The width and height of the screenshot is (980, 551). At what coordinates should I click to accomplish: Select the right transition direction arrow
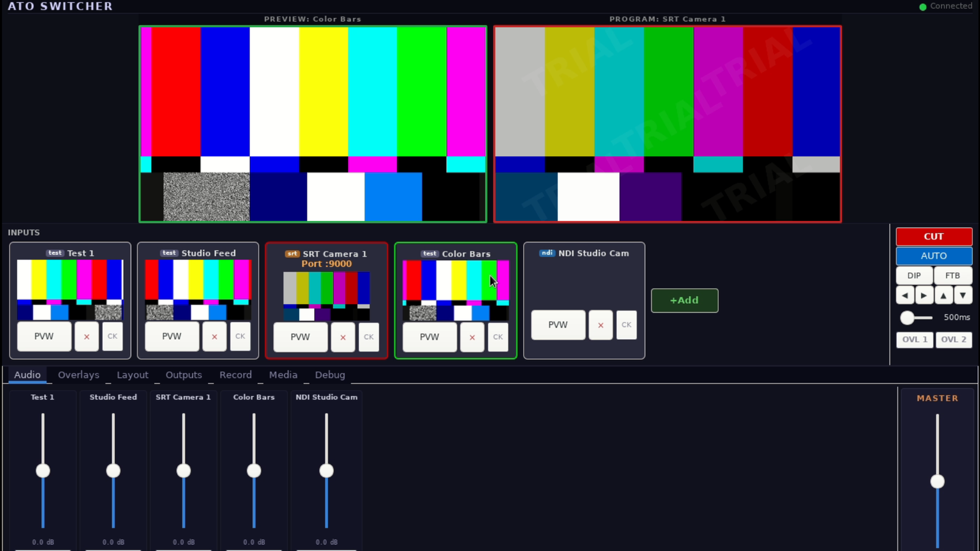(924, 294)
